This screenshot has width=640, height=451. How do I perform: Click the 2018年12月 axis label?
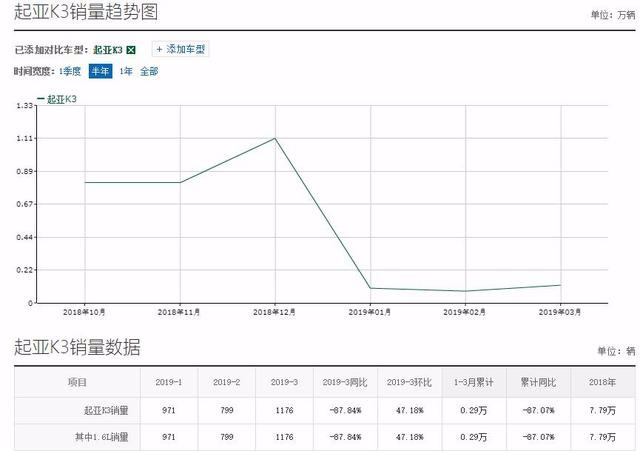point(274,312)
